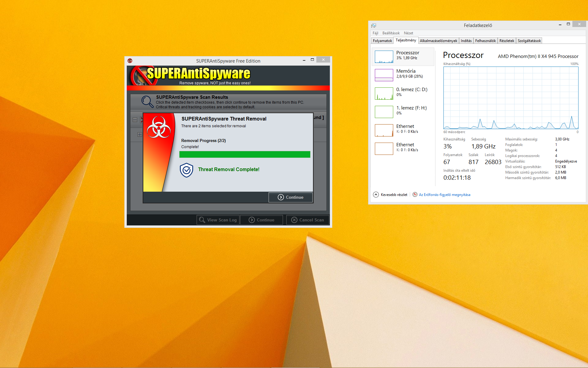
Task: Open the Részletek tab
Action: pyautogui.click(x=507, y=41)
